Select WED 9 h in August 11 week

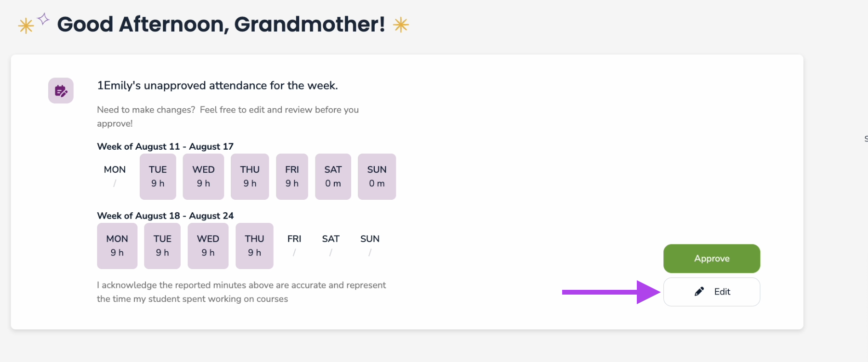coord(203,177)
